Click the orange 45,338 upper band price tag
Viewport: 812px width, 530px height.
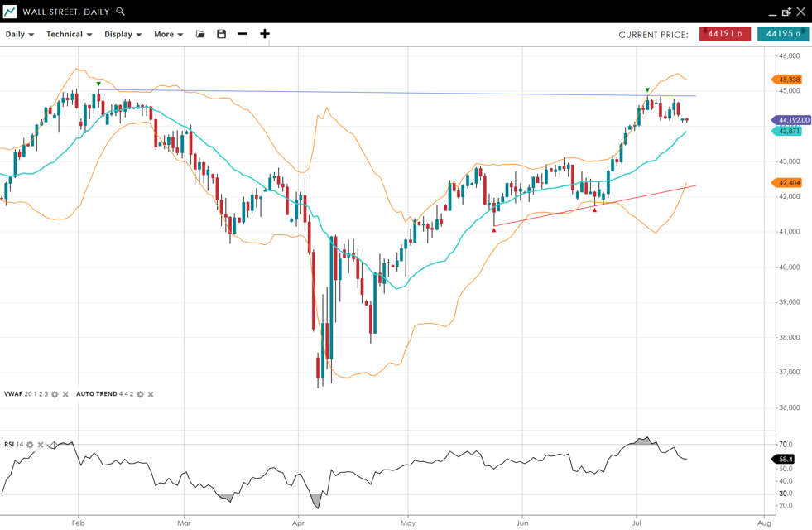coord(789,79)
